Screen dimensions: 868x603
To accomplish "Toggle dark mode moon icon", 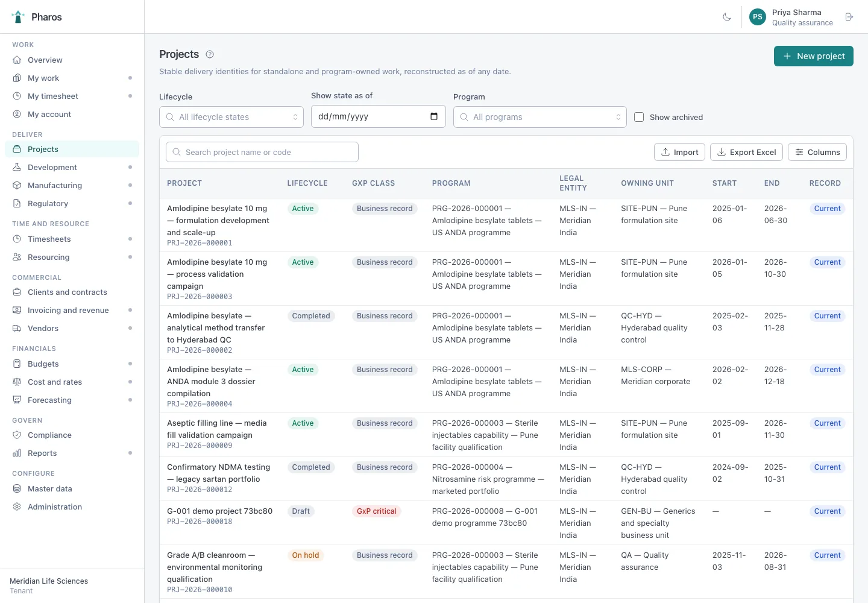I will pyautogui.click(x=727, y=17).
